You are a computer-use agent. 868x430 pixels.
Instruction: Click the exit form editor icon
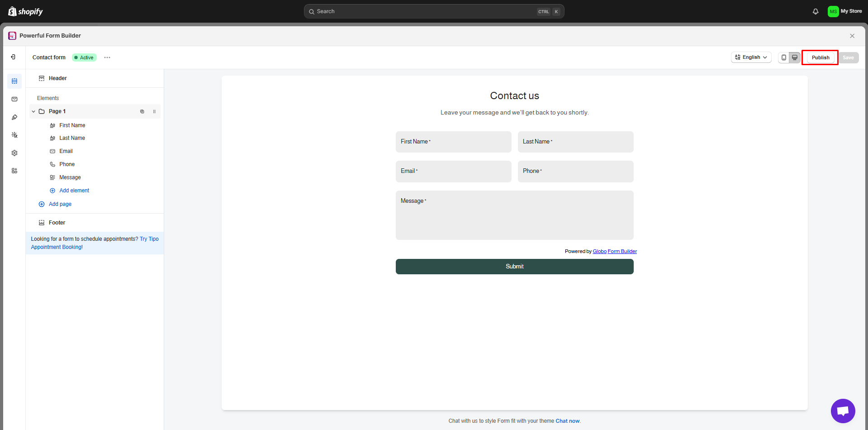[x=14, y=57]
